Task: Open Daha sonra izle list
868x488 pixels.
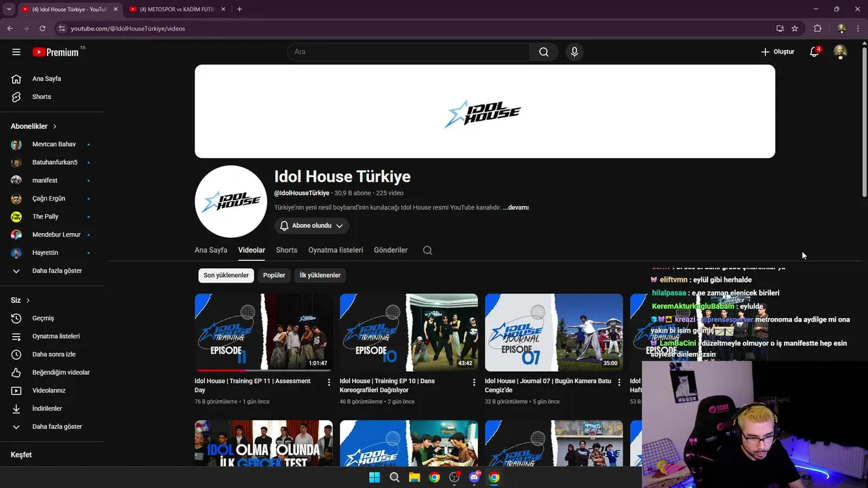Action: click(54, 354)
